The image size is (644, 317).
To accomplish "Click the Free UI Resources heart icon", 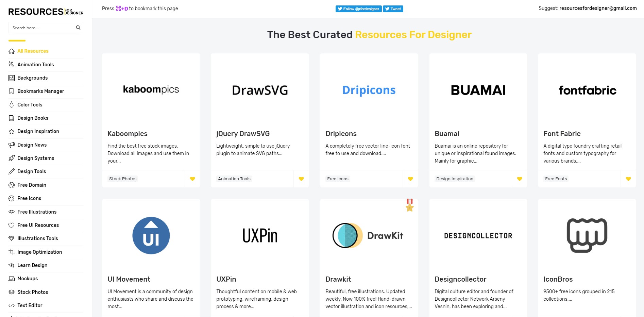I will pyautogui.click(x=12, y=225).
